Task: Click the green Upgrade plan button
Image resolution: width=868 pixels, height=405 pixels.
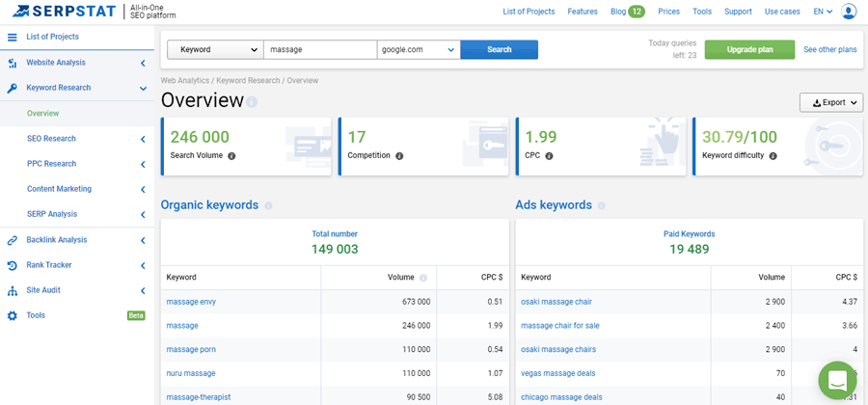Action: [x=749, y=49]
